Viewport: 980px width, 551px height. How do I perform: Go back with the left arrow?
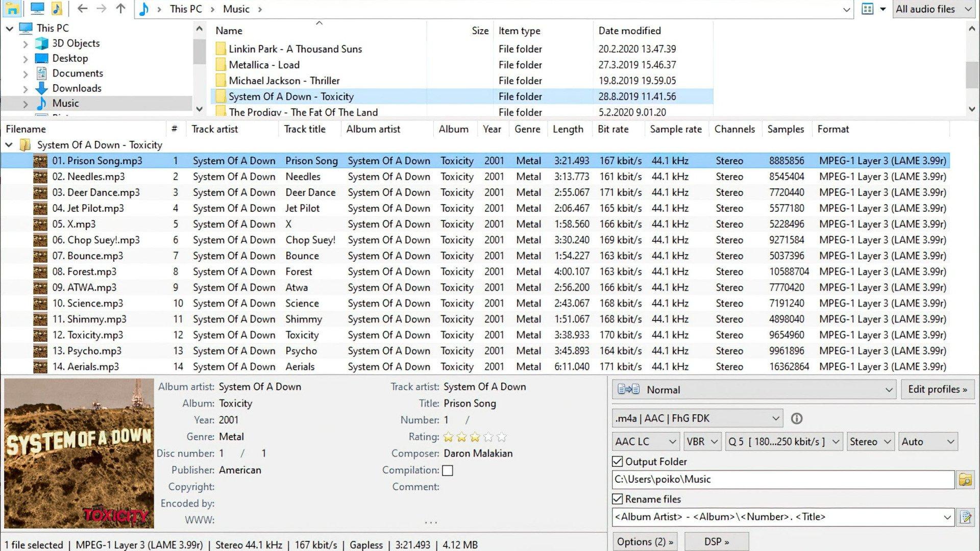coord(82,9)
